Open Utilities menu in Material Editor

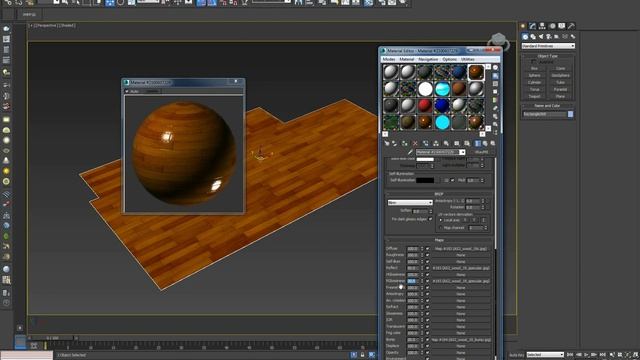(x=468, y=59)
